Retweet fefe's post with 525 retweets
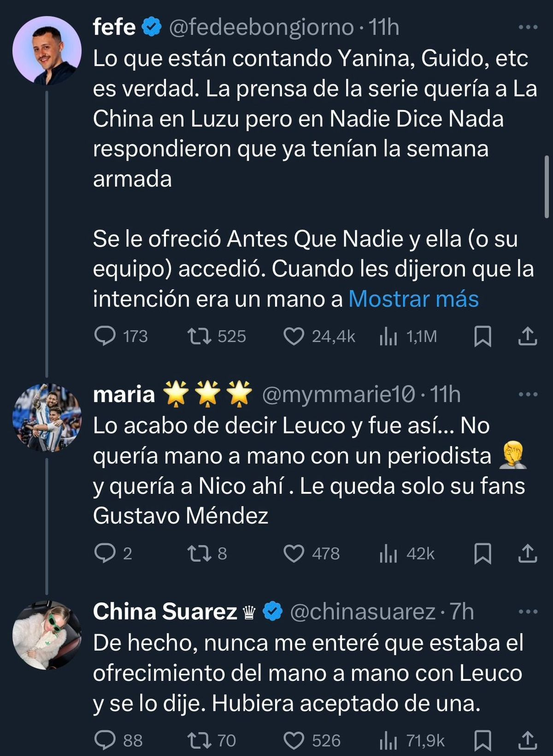This screenshot has width=553, height=756. click(200, 336)
